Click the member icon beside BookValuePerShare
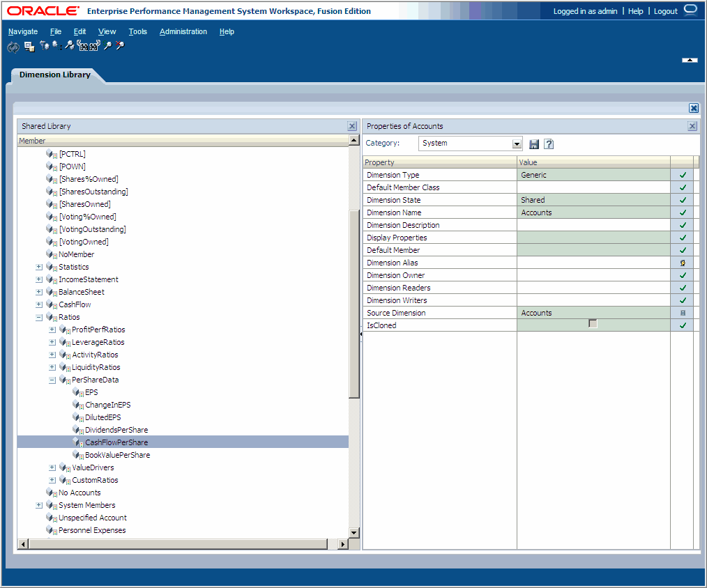 78,455
